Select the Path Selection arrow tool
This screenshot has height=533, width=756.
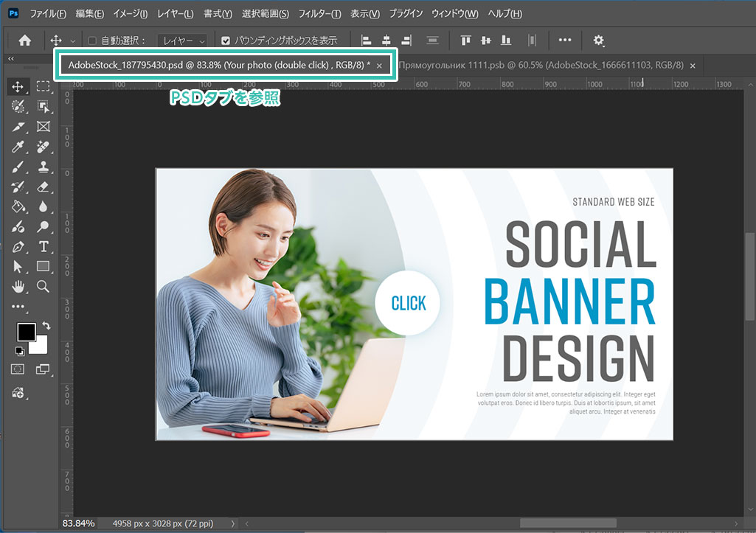[18, 267]
